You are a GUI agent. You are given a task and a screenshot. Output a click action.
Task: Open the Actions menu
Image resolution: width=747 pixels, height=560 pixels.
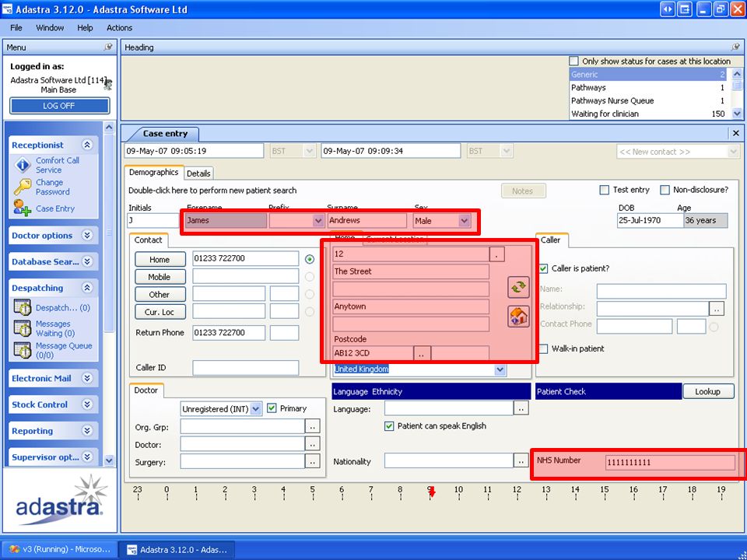point(120,28)
